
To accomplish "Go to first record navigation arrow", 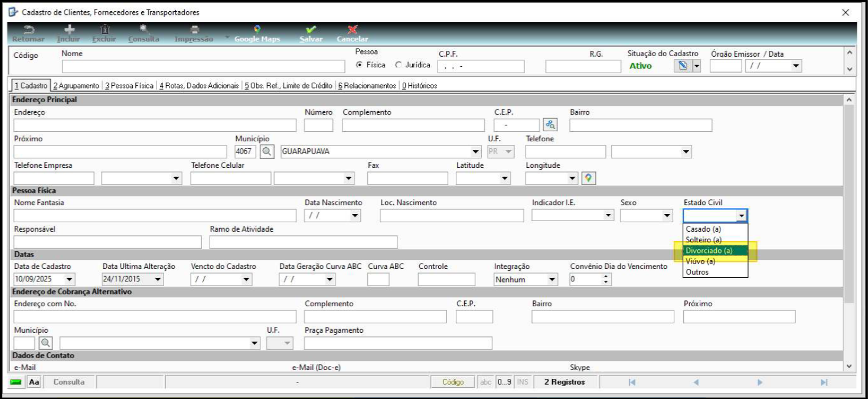I will click(632, 382).
